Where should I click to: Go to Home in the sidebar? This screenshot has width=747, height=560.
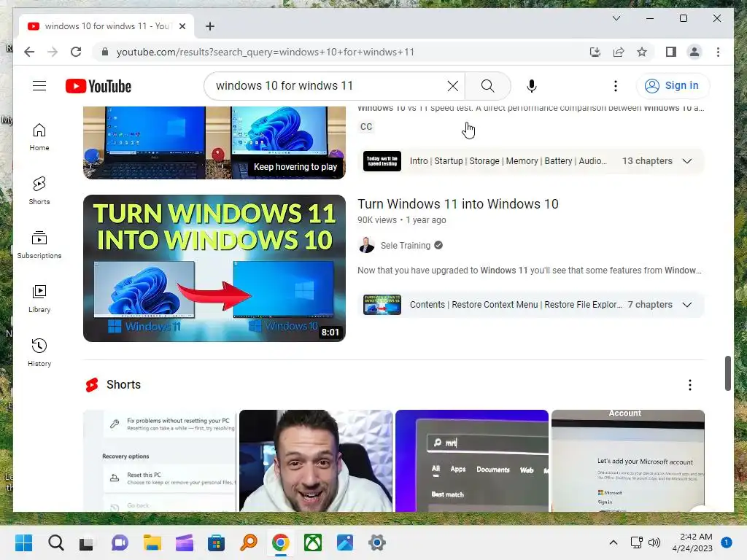coord(39,137)
